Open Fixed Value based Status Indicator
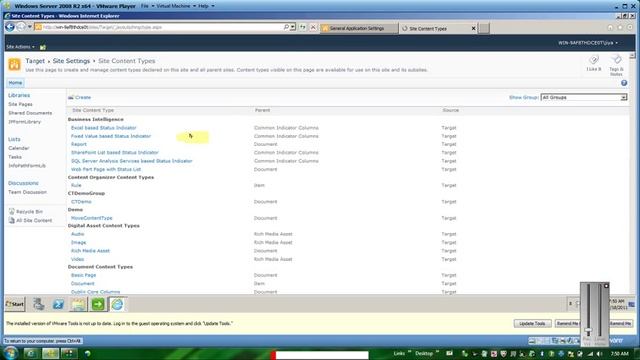The image size is (640, 360). [111, 136]
